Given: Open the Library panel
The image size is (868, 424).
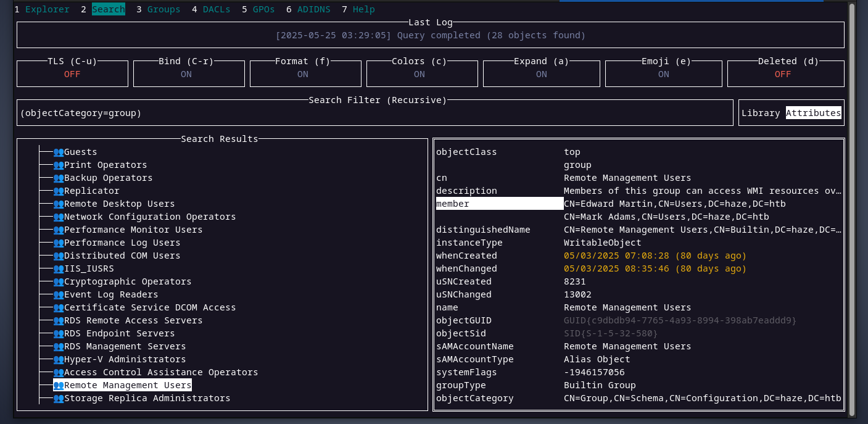Looking at the screenshot, I should click(761, 113).
